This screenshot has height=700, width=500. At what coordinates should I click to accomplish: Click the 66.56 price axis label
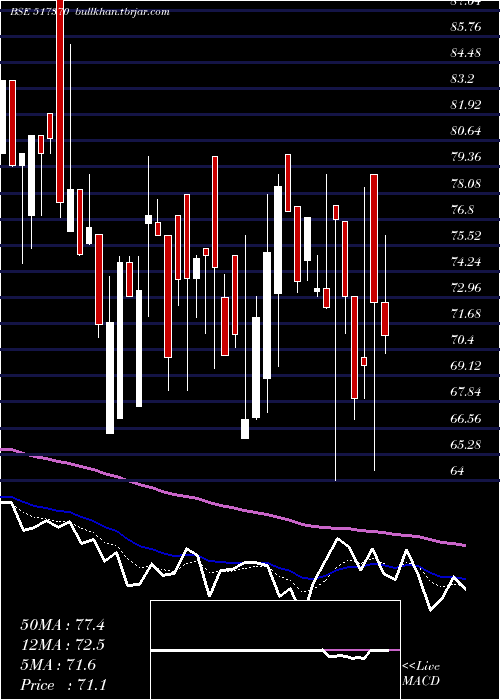(x=466, y=419)
